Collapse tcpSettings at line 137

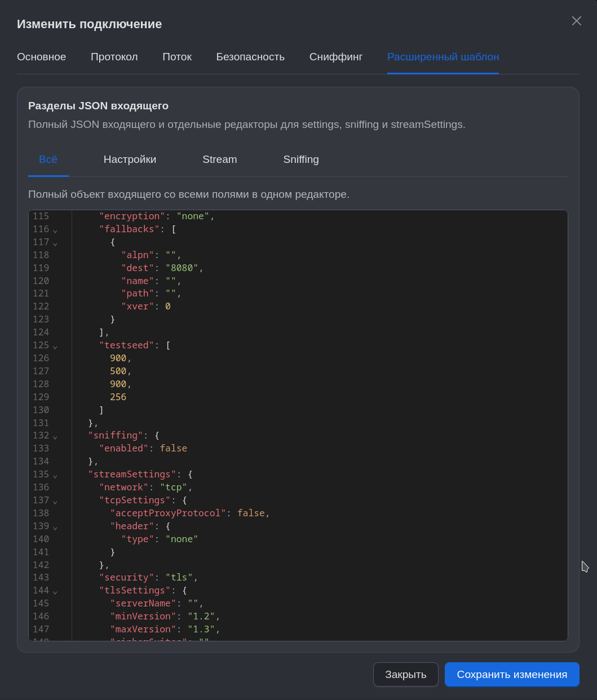coord(55,501)
